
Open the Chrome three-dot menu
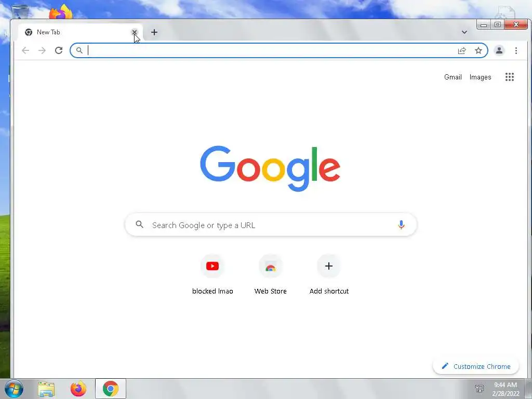516,50
